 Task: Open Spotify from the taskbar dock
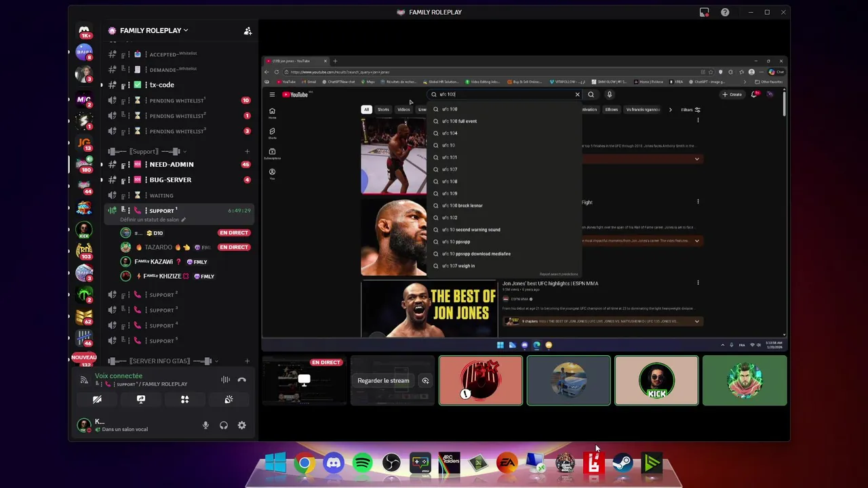tap(362, 464)
